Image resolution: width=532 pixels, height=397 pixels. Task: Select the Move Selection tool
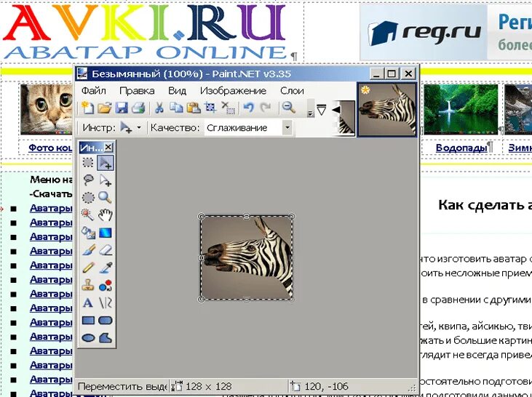[x=106, y=180]
